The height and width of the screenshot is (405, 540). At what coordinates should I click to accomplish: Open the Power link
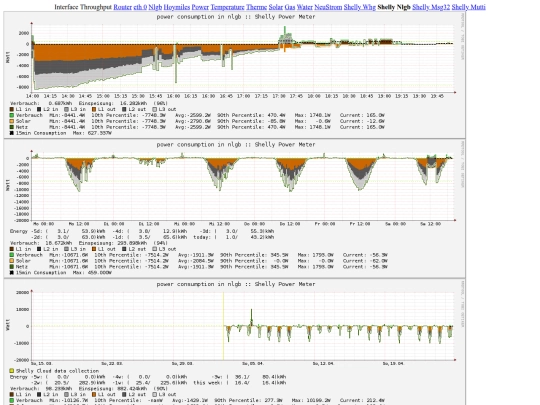(200, 7)
